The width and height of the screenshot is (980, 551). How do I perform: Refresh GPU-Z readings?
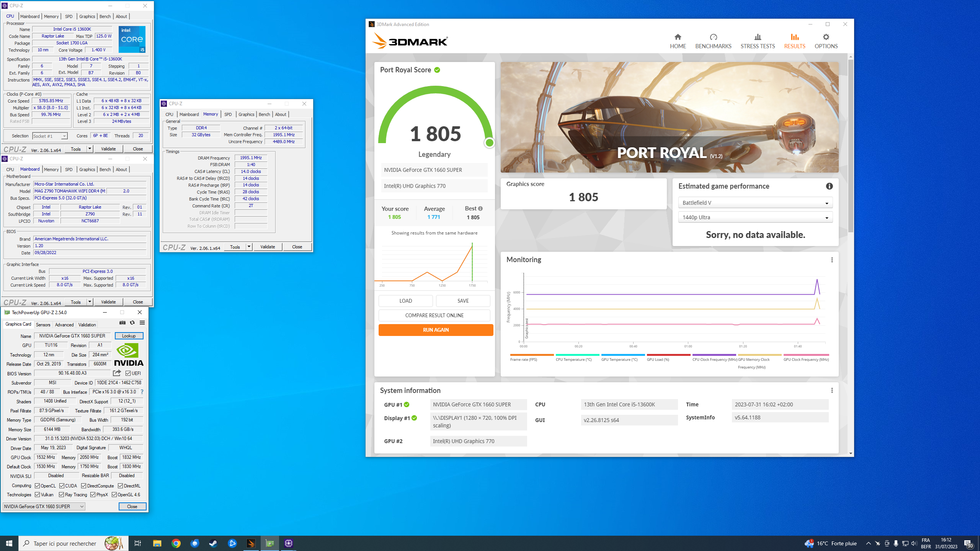132,323
